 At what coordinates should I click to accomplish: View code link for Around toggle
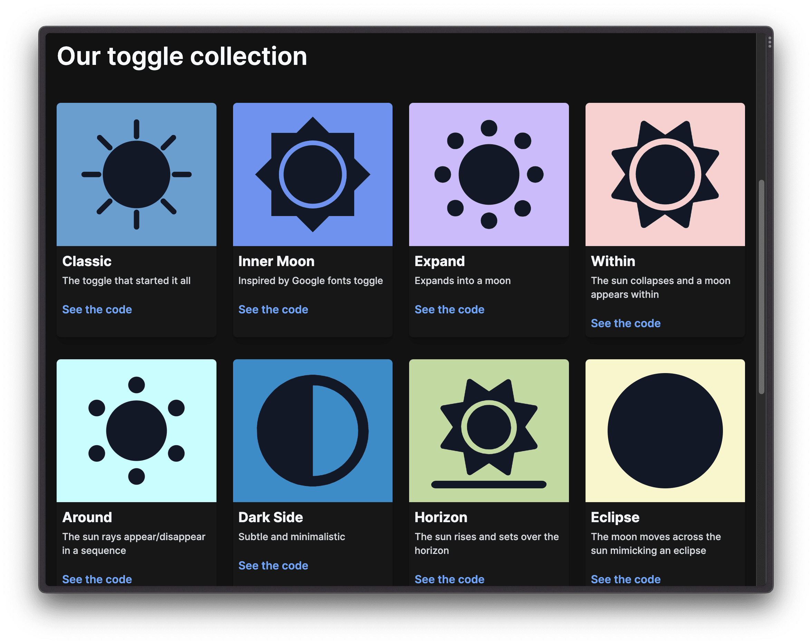point(97,579)
